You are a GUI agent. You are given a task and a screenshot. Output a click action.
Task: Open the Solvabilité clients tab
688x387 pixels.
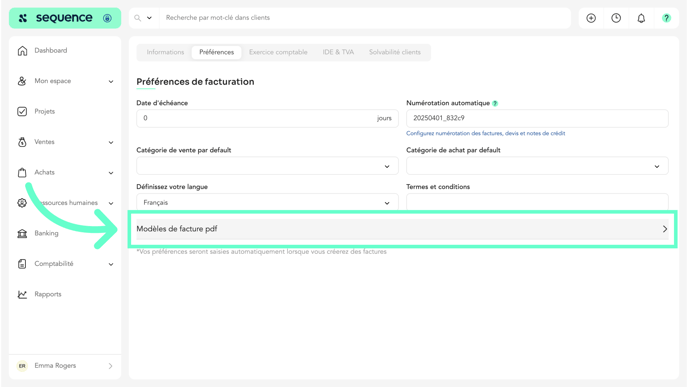[395, 52]
